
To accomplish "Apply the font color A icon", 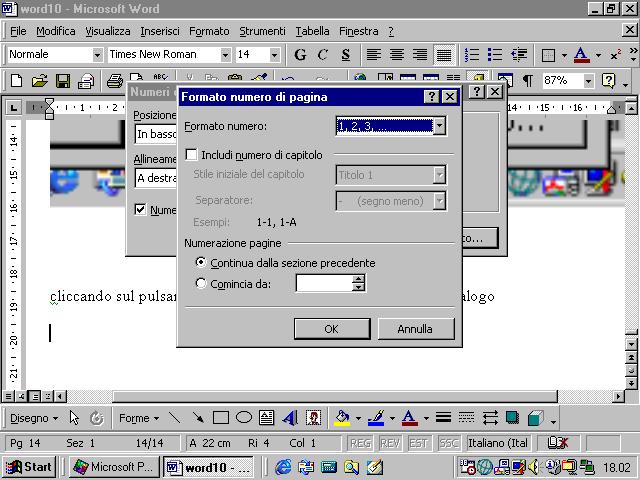I will point(581,55).
